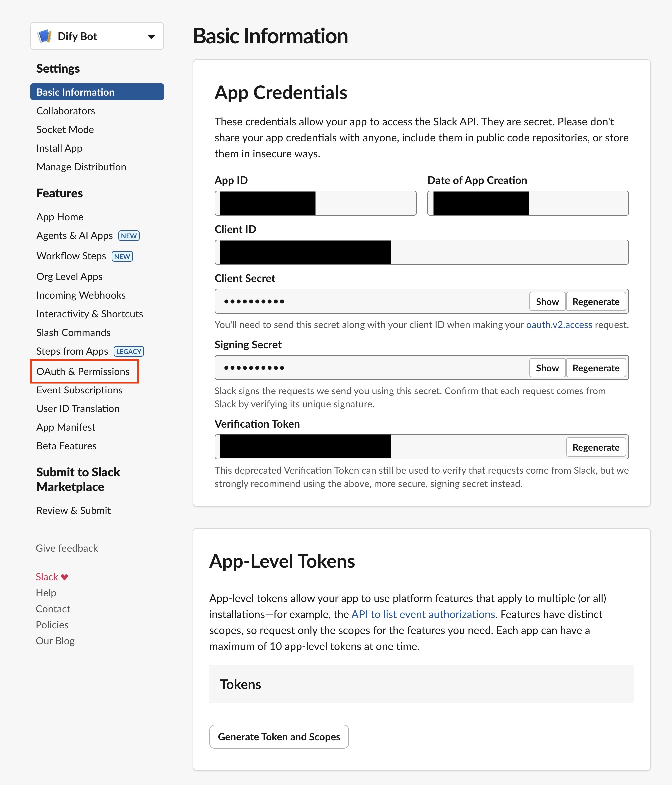Click Review & Submit link
Viewport: 672px width, 785px height.
pos(74,510)
